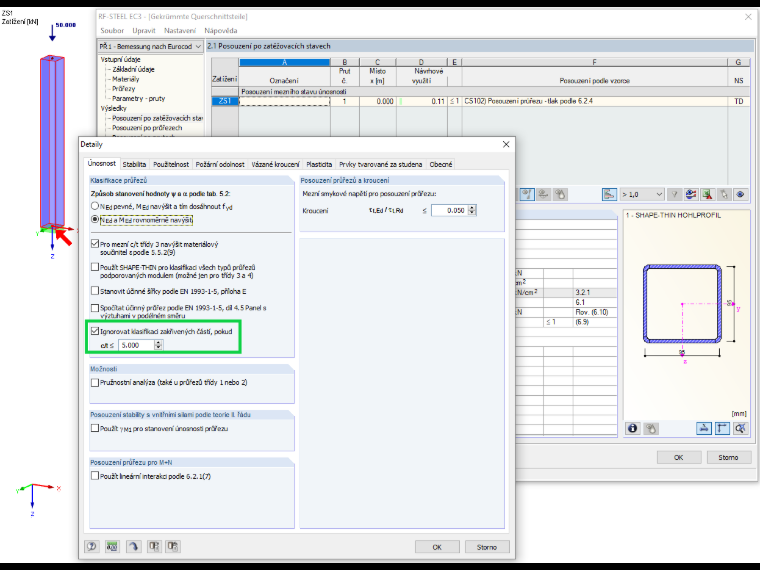Click the result diagram icon beside > 1,0
This screenshot has width=760, height=570.
point(609,194)
